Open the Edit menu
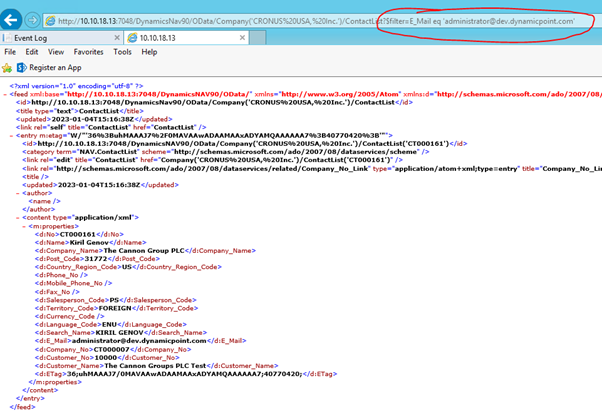 pyautogui.click(x=31, y=52)
